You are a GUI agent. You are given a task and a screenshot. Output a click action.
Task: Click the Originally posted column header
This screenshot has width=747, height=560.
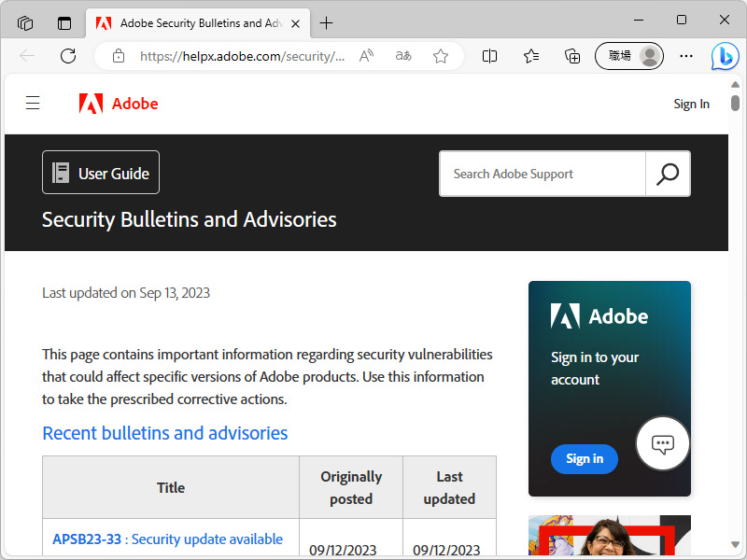351,487
